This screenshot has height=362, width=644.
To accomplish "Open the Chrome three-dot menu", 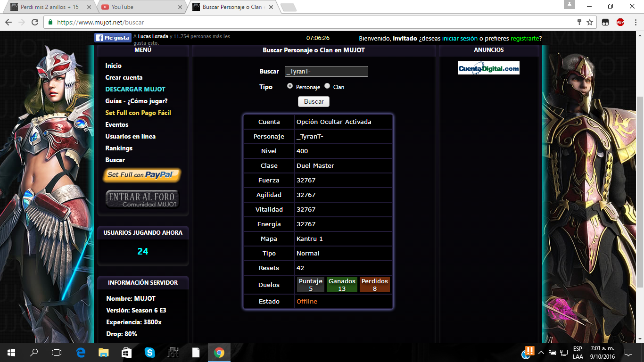I will [x=634, y=22].
